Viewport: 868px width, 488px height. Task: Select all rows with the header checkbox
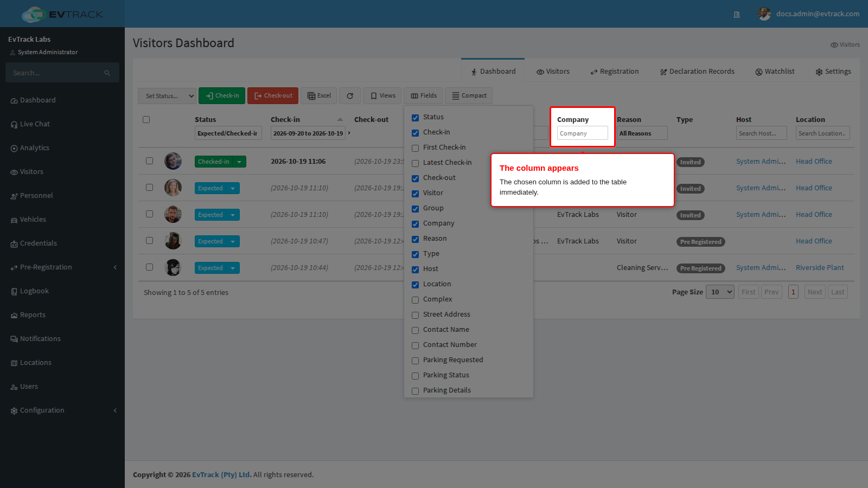[x=146, y=120]
